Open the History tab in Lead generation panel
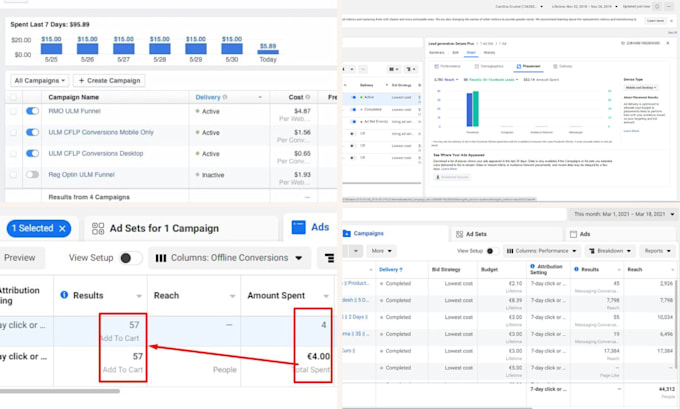Screen dimensions: 680x409 (489, 53)
